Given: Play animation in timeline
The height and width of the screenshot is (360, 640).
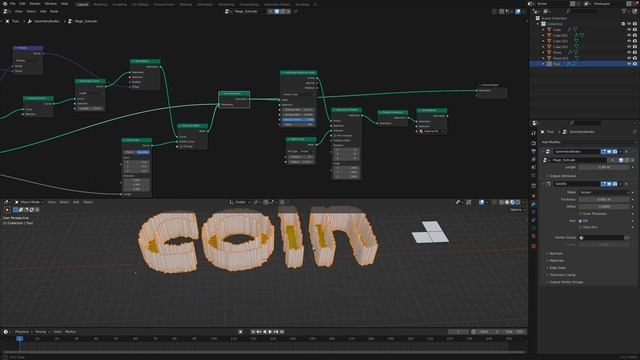Looking at the screenshot, I should [x=270, y=332].
